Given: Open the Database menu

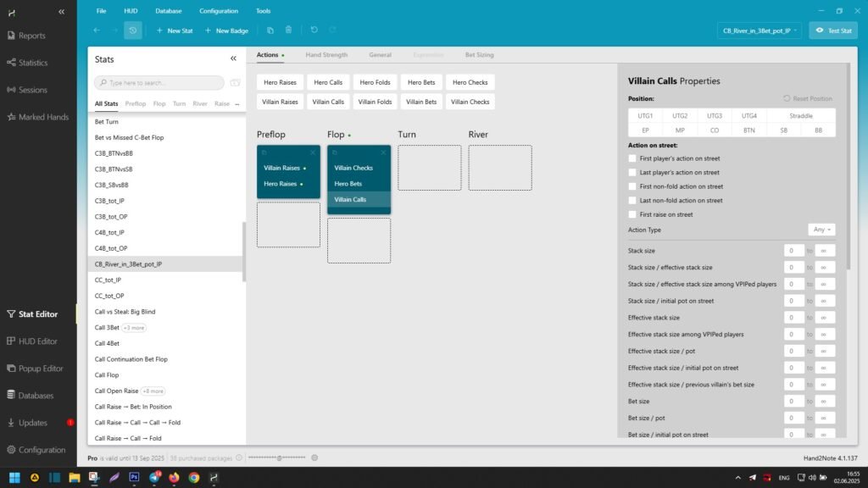Looking at the screenshot, I should click(x=168, y=11).
